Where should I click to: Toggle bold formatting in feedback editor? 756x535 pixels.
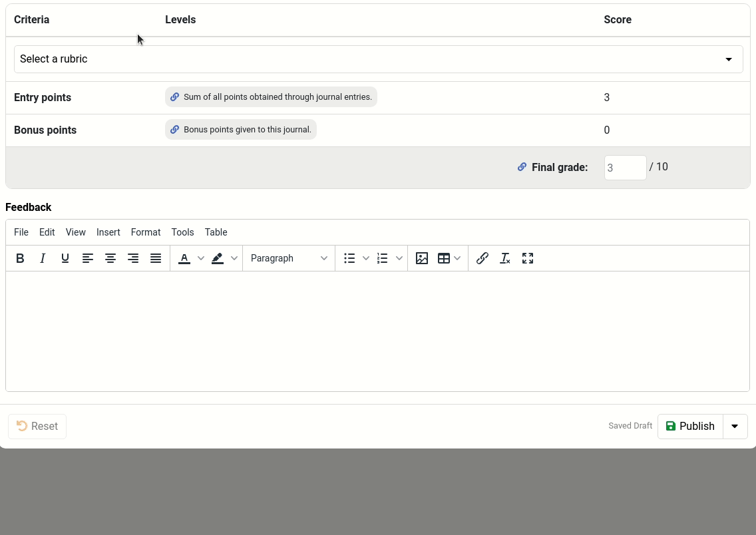click(x=21, y=258)
